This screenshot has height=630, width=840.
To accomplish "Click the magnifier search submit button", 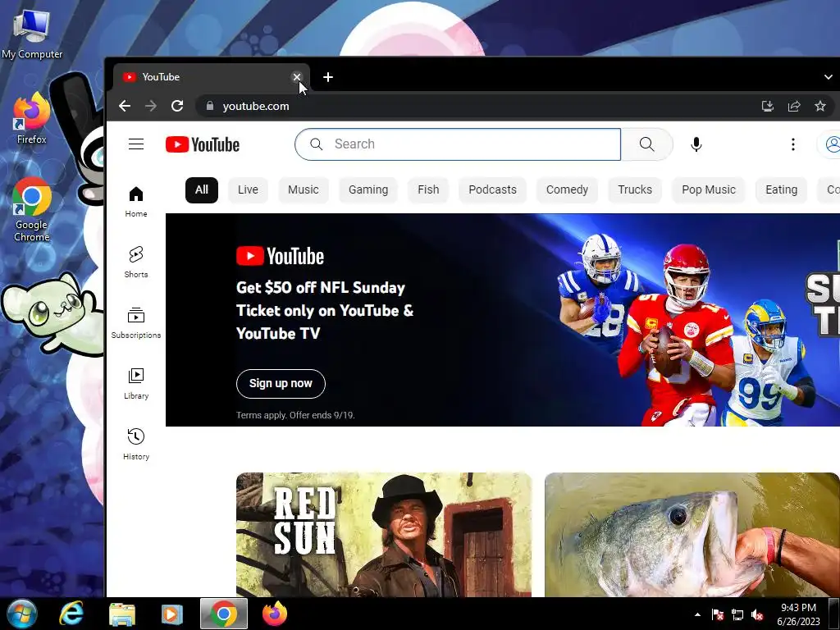I will (646, 144).
